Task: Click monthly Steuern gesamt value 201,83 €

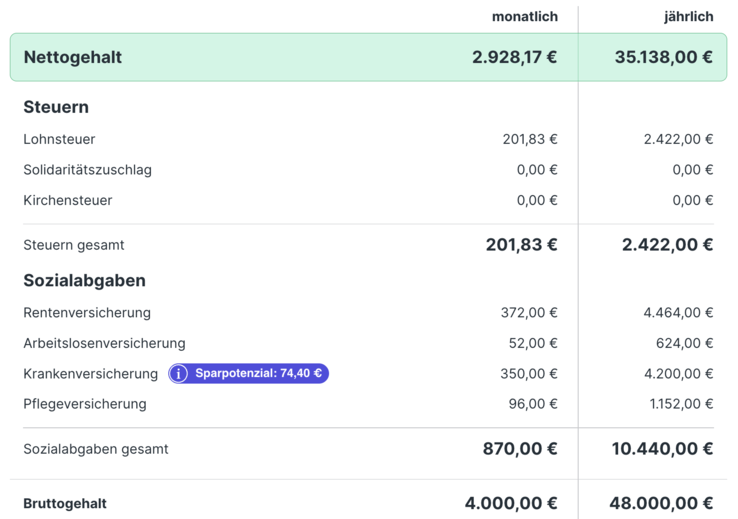Action: click(521, 245)
